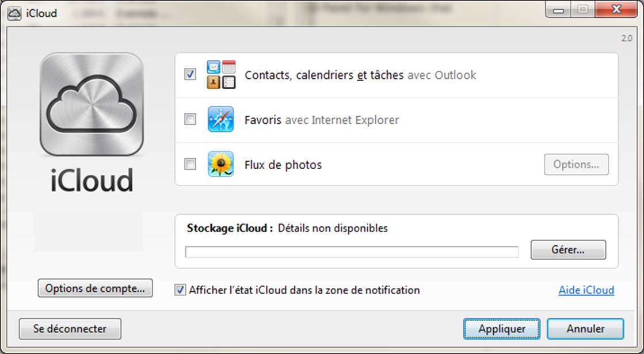Uncheck Contacts, calendriers et tâches checkbox
This screenshot has width=644, height=354.
190,75
